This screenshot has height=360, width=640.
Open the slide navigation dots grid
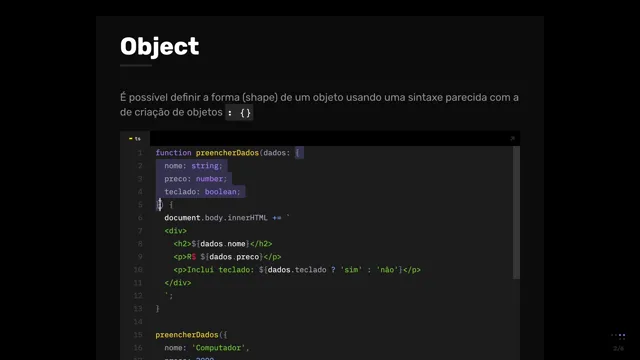(618, 336)
